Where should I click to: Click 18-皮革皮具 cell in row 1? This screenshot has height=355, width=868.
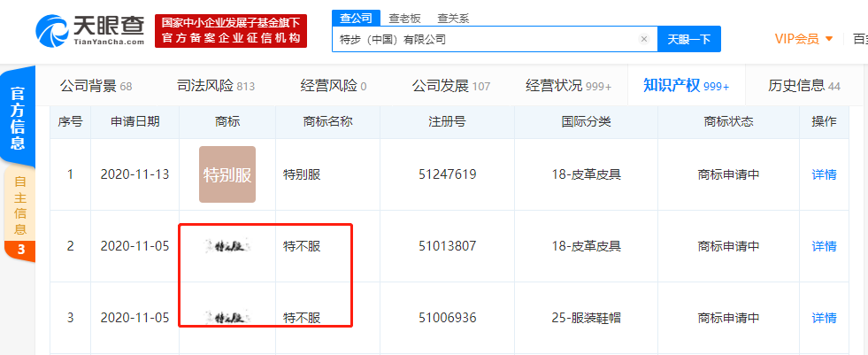[586, 174]
